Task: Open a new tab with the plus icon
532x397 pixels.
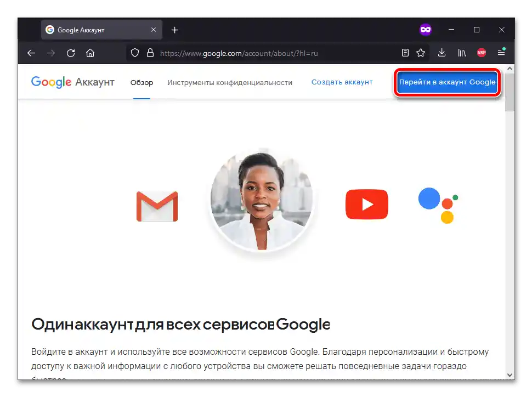Action: click(175, 30)
